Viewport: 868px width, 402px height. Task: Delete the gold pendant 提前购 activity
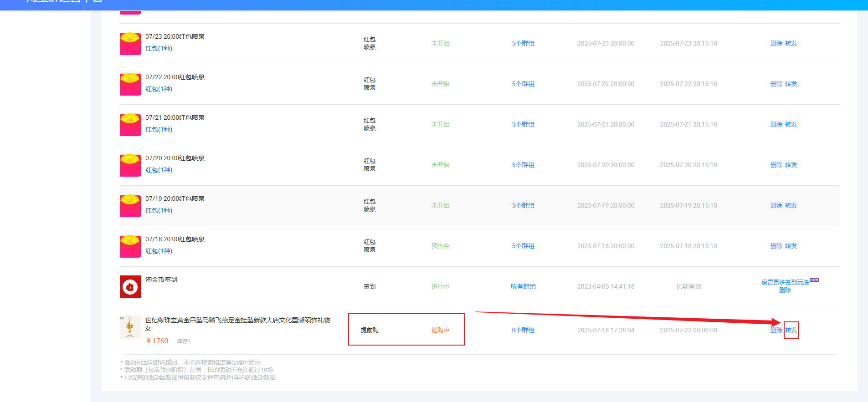(776, 330)
